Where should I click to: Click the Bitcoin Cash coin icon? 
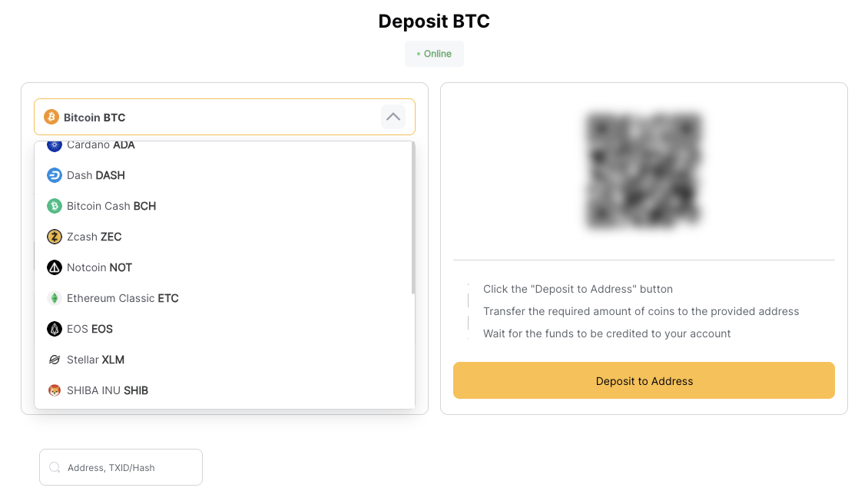[x=53, y=206]
